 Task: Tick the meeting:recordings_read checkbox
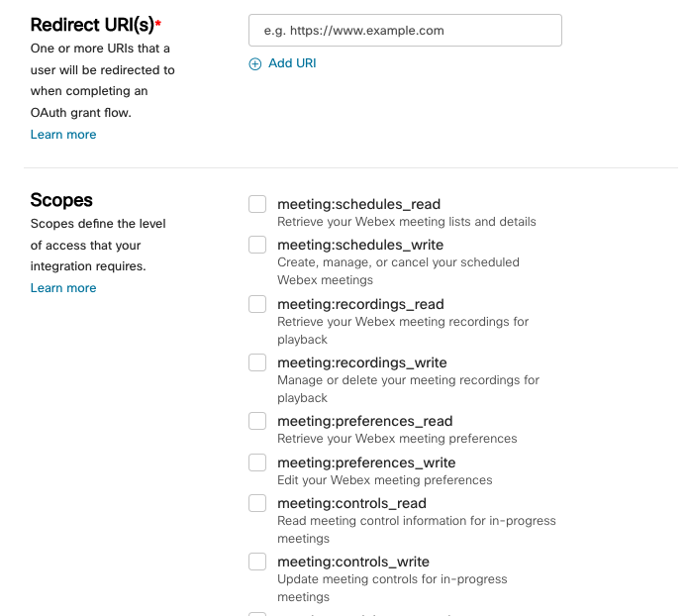pos(257,304)
